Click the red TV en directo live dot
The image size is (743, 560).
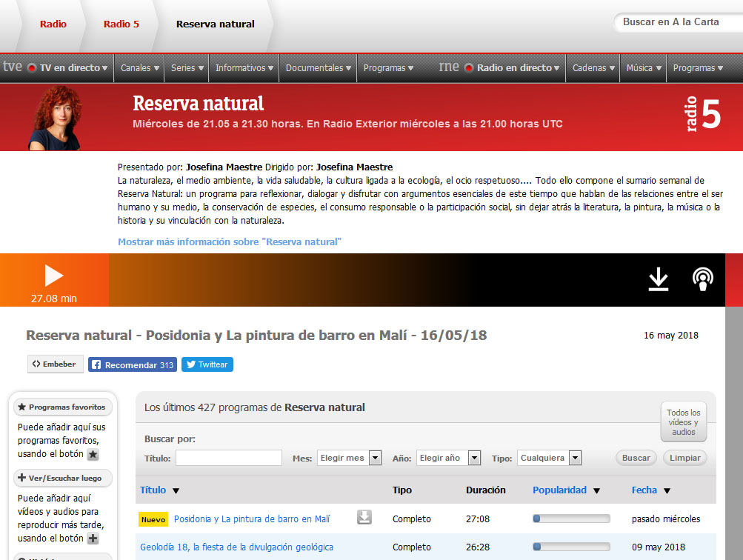point(32,67)
